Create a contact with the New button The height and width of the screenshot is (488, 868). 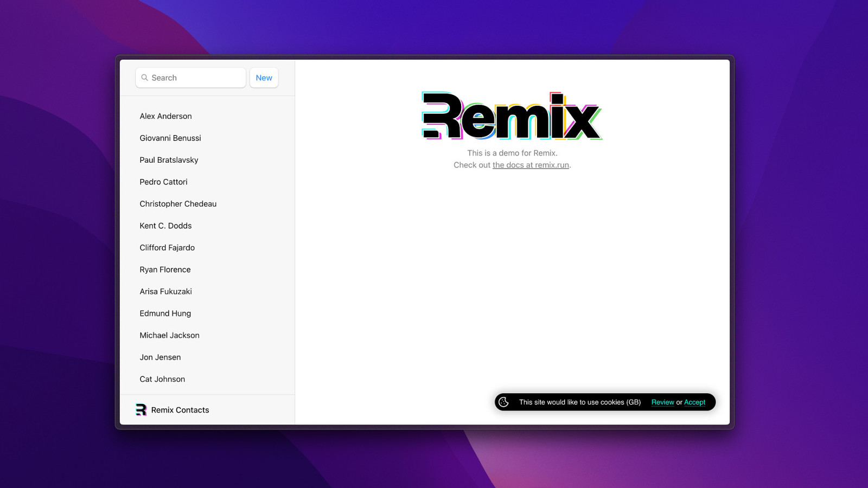click(x=264, y=78)
